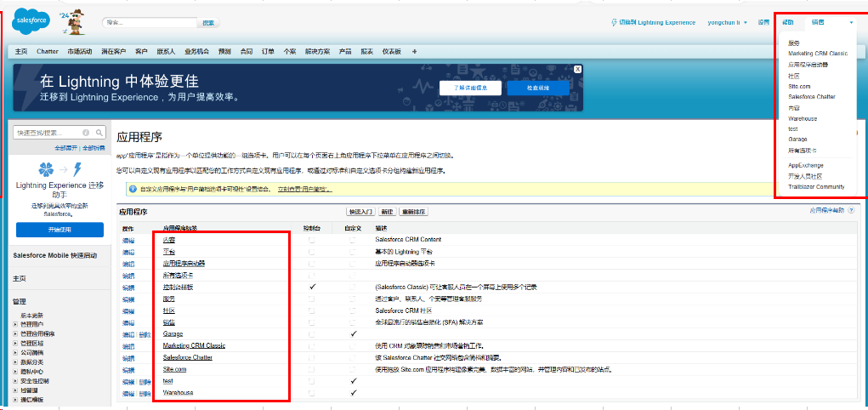Click the 重新排序 button
This screenshot has height=410, width=868.
pos(413,212)
